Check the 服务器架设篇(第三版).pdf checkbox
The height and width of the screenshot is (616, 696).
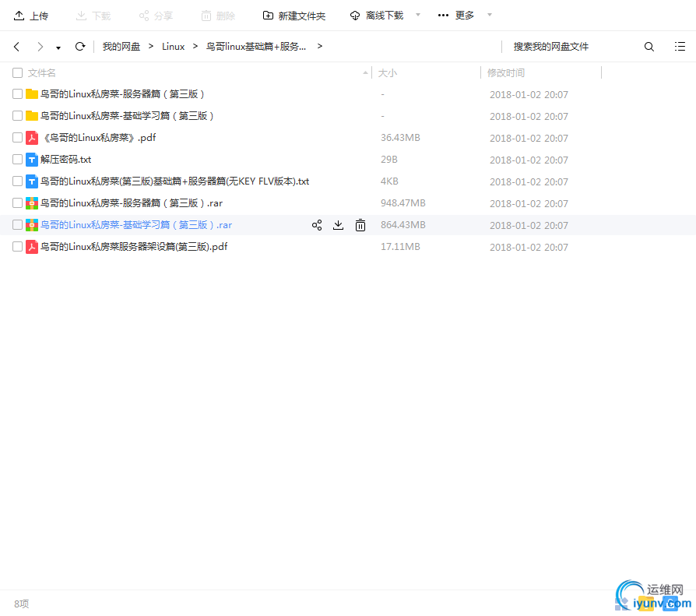pos(17,246)
